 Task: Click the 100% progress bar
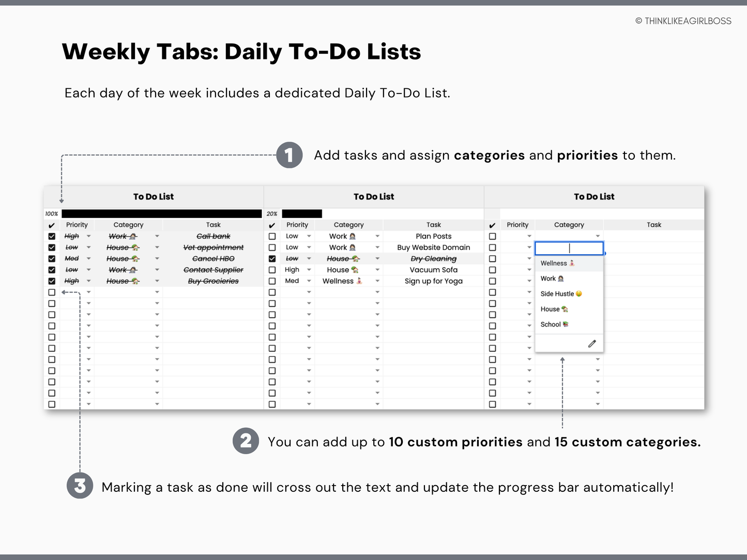(x=160, y=213)
